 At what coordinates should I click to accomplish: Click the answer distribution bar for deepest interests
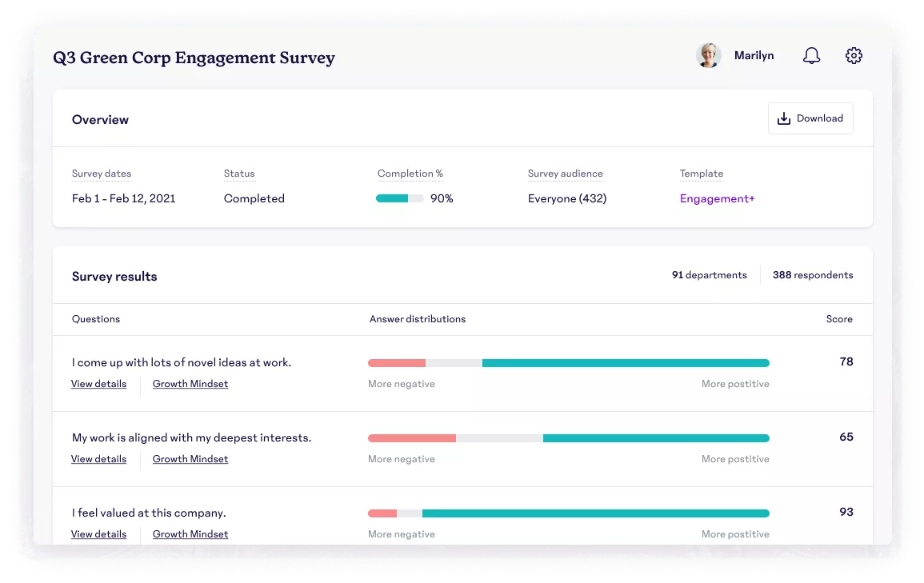coord(569,438)
